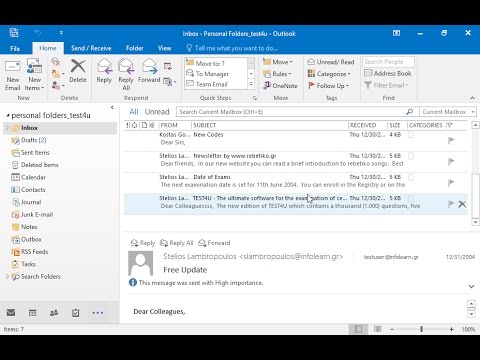
Task: Adjust the zoom slider in status bar
Action: click(422, 329)
